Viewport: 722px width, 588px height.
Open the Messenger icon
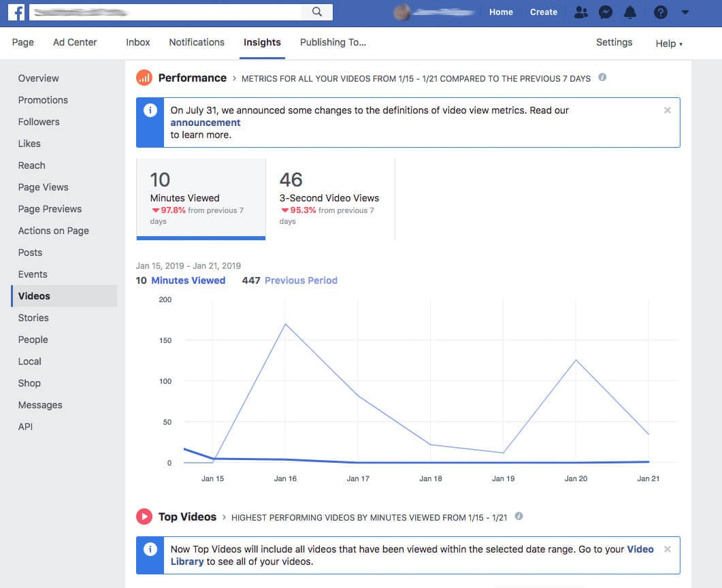click(x=606, y=12)
